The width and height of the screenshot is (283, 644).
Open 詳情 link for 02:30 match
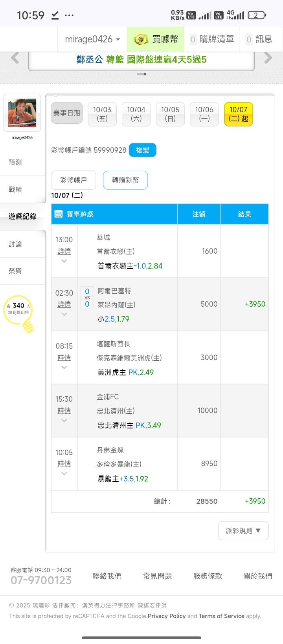[64, 304]
